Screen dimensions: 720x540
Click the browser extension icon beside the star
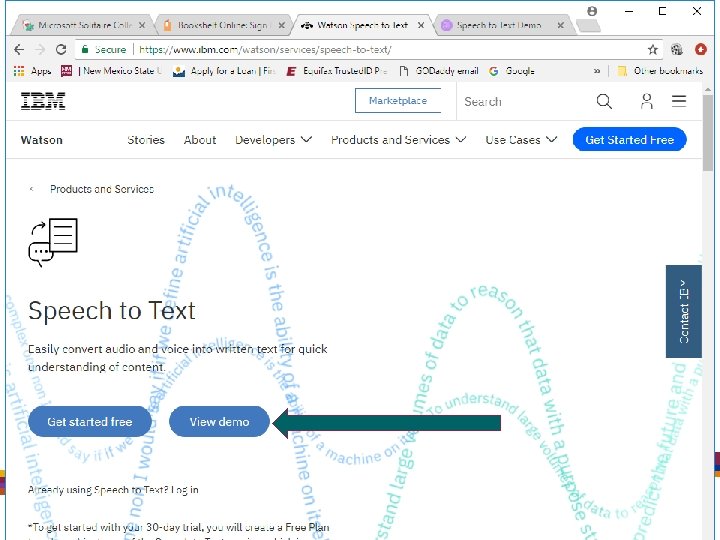click(x=677, y=50)
